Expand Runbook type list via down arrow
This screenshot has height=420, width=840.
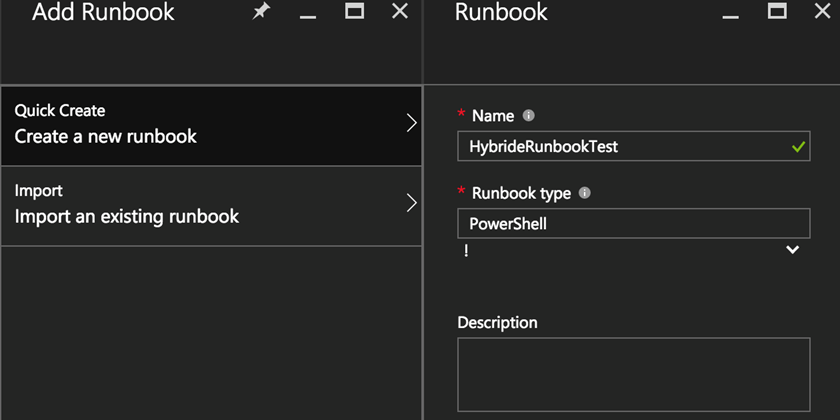pyautogui.click(x=792, y=250)
